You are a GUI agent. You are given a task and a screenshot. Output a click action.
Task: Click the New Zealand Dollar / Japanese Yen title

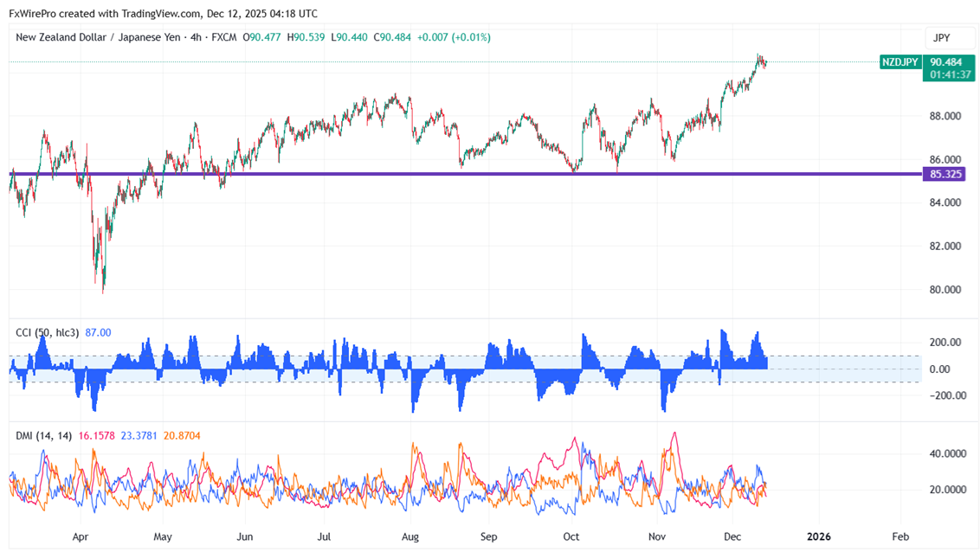[98, 37]
